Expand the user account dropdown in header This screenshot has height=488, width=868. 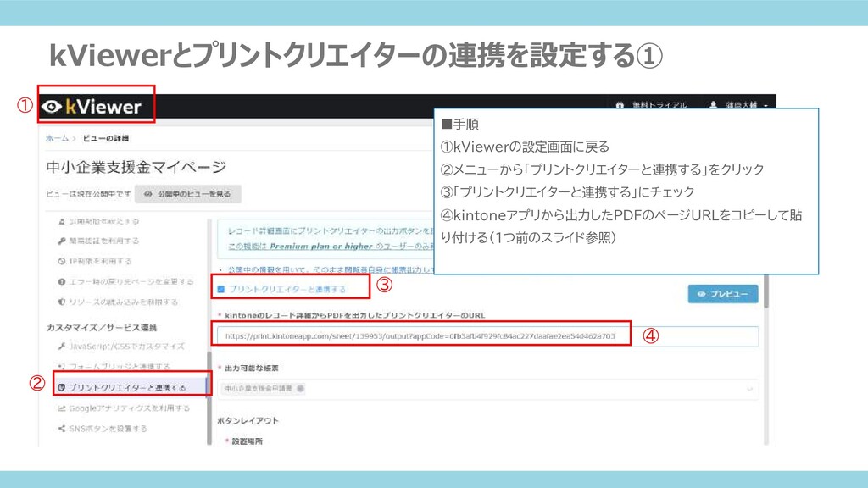pos(739,104)
